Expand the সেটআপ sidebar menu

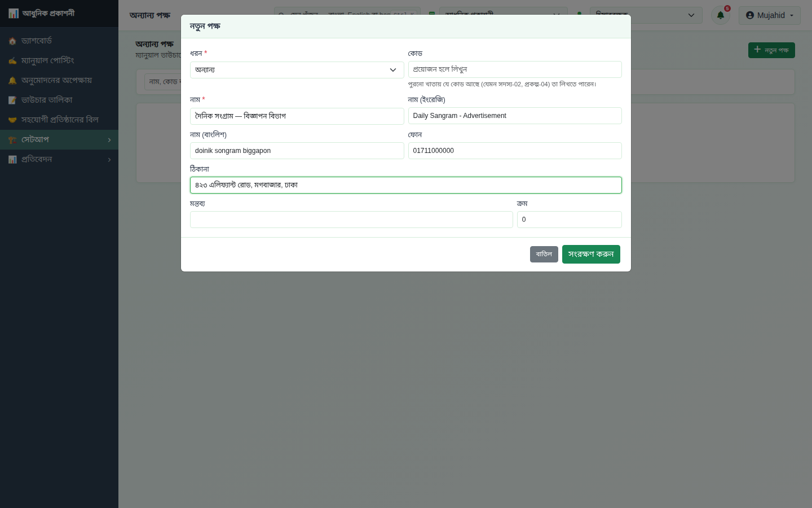[59, 139]
